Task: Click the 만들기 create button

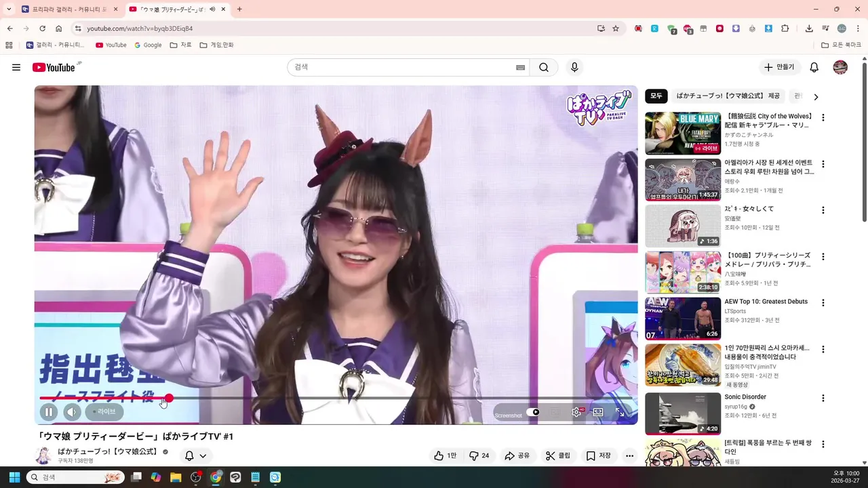Action: click(778, 67)
